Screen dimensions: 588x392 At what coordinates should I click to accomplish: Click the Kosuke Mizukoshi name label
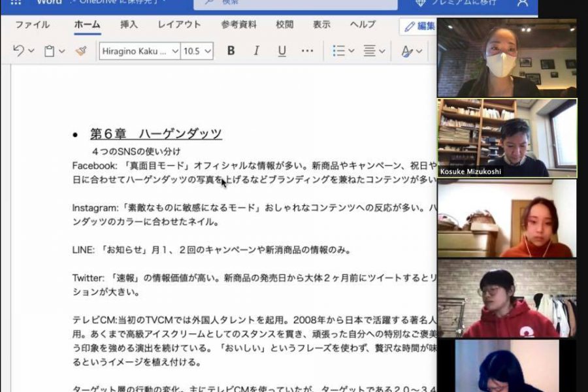point(470,172)
